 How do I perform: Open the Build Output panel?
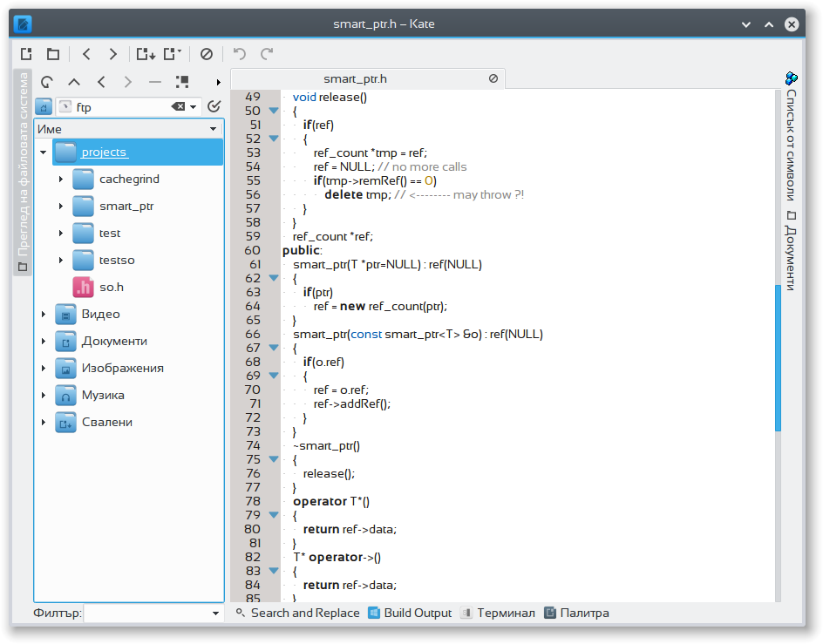point(410,613)
